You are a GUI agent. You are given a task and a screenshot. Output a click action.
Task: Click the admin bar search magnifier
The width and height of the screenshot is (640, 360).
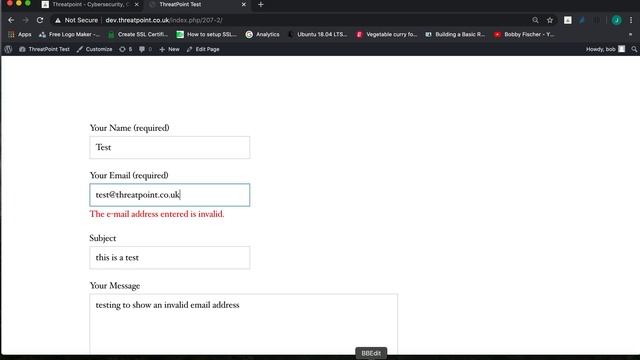[x=634, y=49]
